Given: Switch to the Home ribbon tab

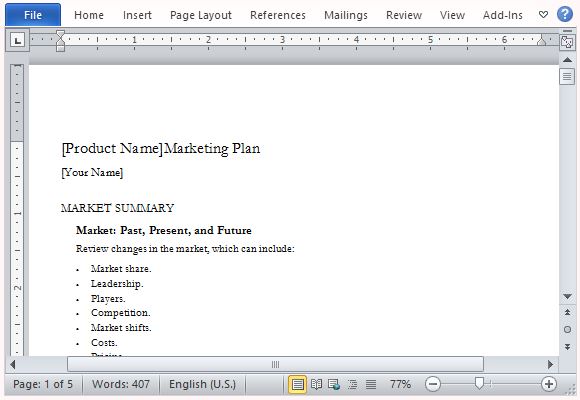Looking at the screenshot, I should (x=89, y=15).
